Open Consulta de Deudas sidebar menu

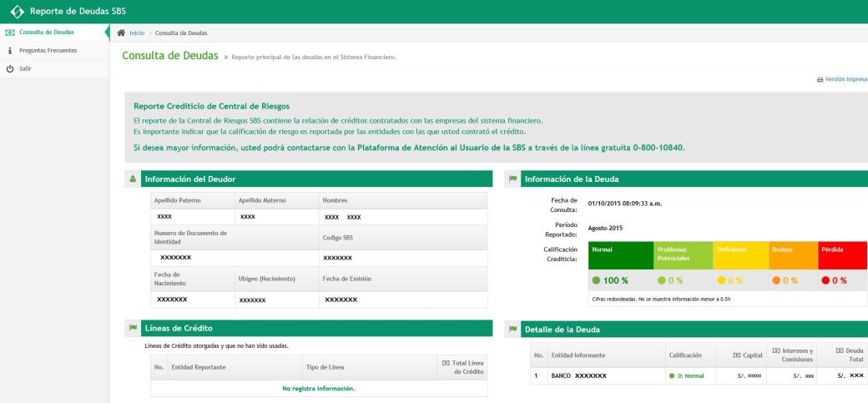(46, 33)
